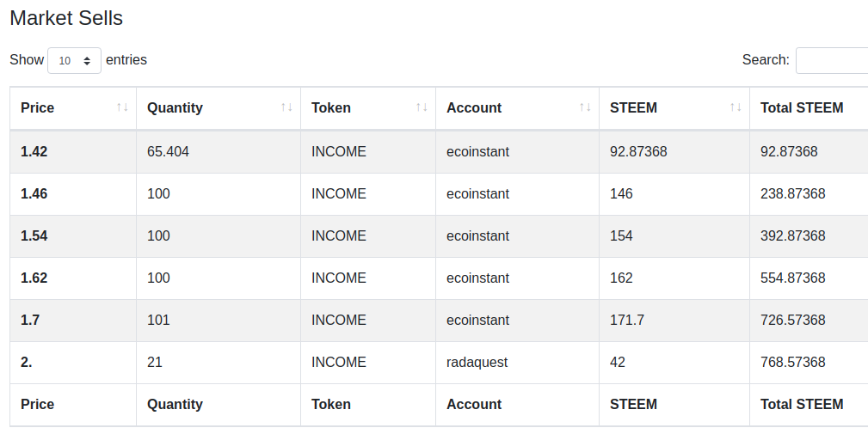Select the Total STEEM column header
Image resolution: width=868 pixels, height=434 pixels.
(802, 107)
